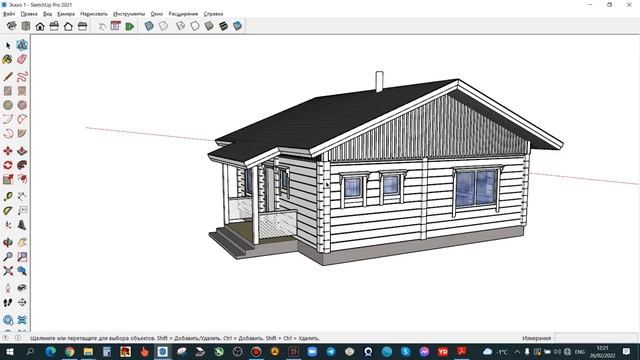Image resolution: width=640 pixels, height=360 pixels.
Task: Enable Wireframe face style
Action: click(180, 26)
